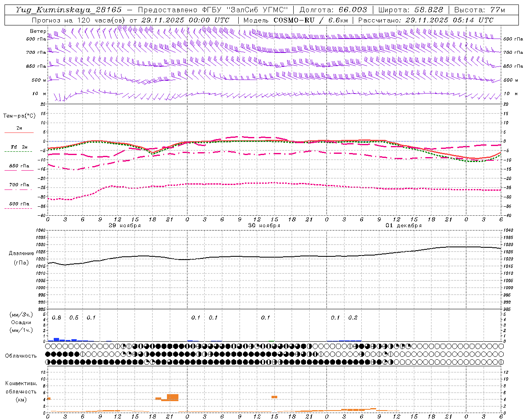Click the tallest orange convective cloud bar
Screen dimensions: 525x420
point(173,397)
